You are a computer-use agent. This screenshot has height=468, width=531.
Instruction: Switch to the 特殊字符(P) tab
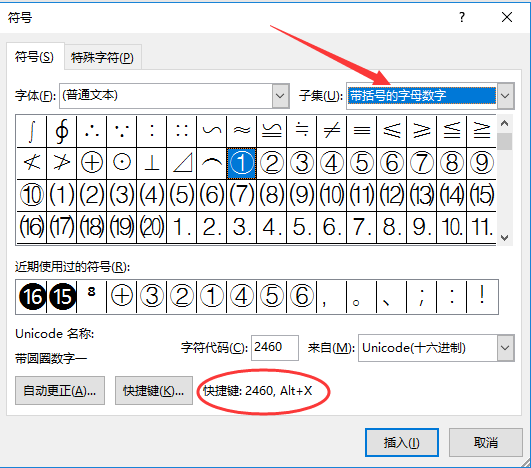[x=102, y=58]
